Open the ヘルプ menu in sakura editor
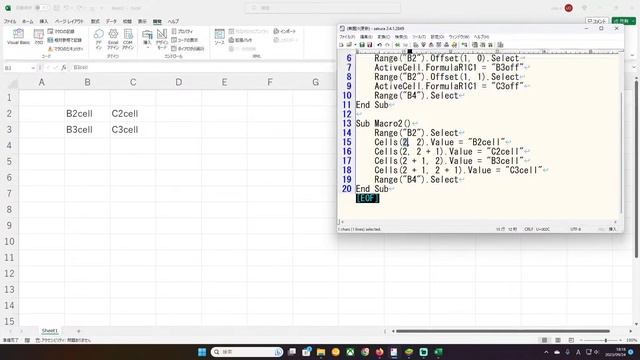This screenshot has width=640, height=360. [481, 37]
